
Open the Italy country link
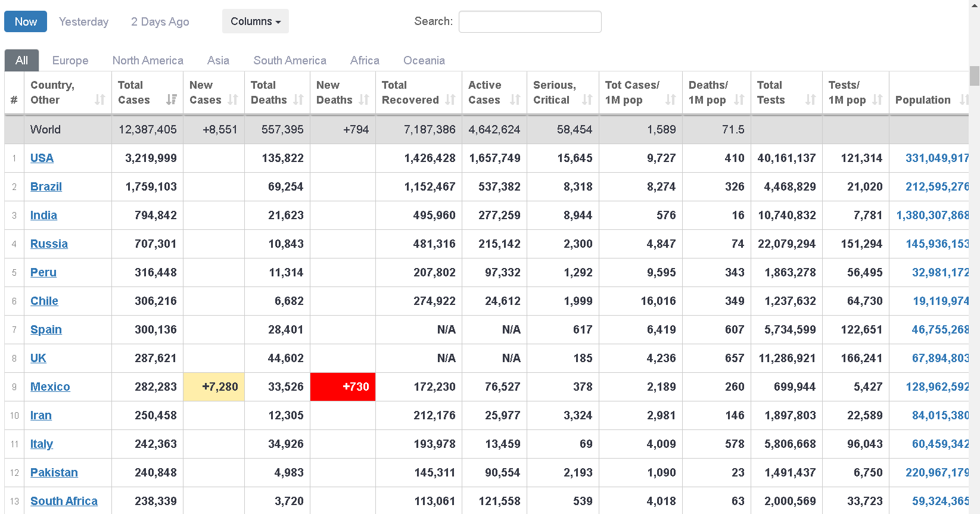pyautogui.click(x=42, y=444)
